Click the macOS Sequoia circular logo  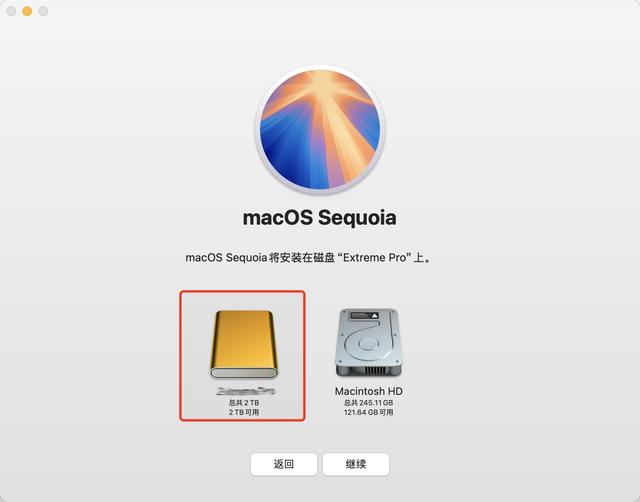pos(320,129)
